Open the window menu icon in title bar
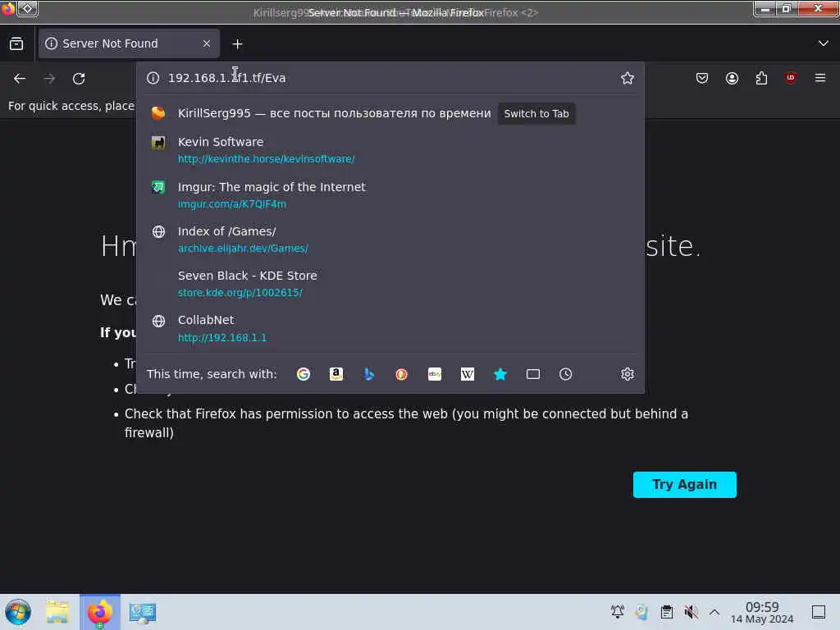The height and width of the screenshot is (630, 840). click(x=8, y=8)
